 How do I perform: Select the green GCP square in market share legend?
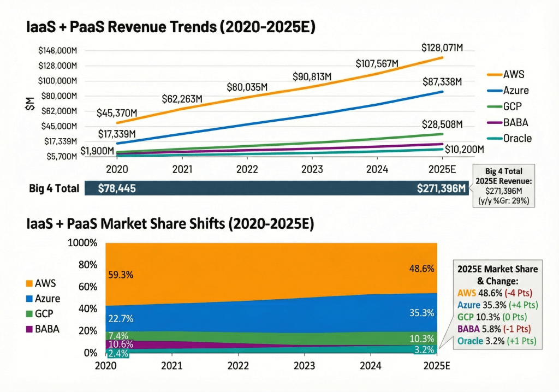[x=29, y=314]
